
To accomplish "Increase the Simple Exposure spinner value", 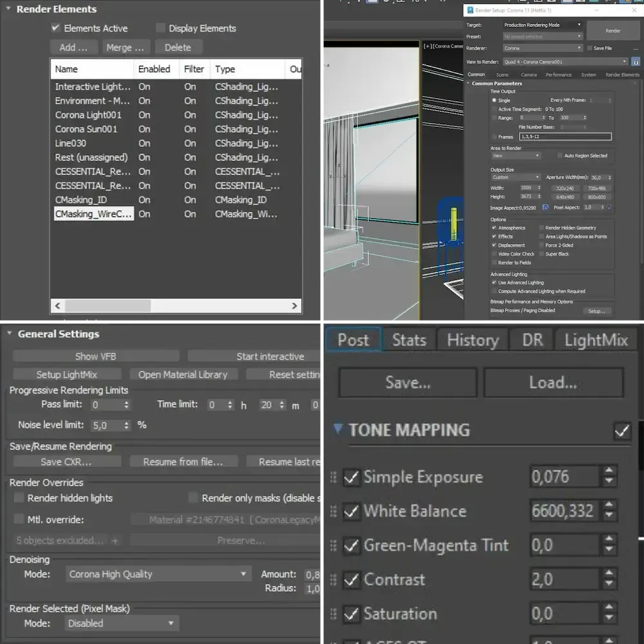I will (x=609, y=472).
